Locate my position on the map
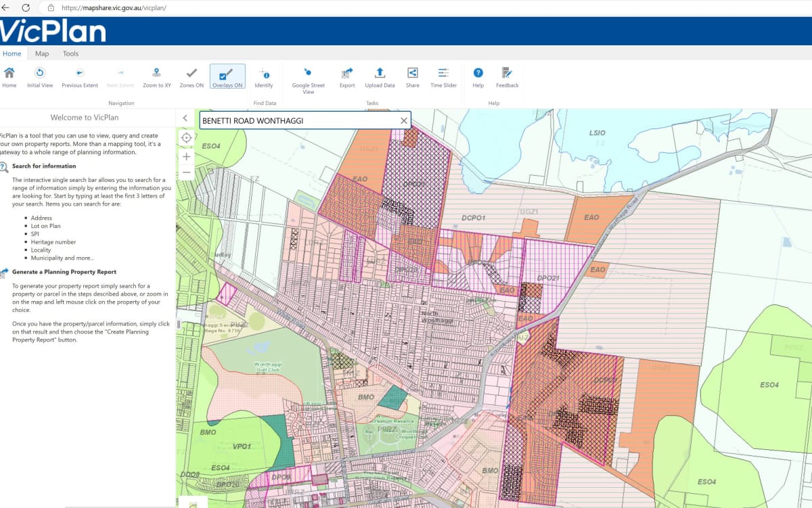The width and height of the screenshot is (812, 508). [186, 138]
